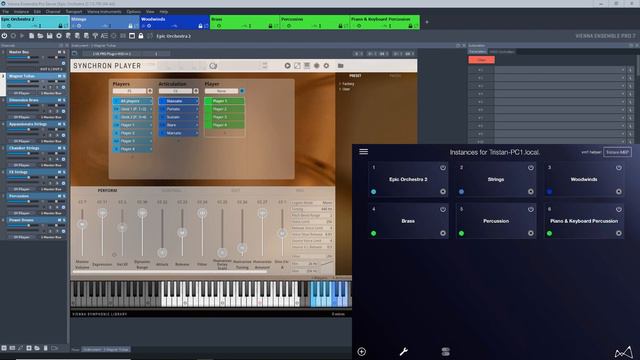Screen dimensions: 640x360
Task: Click the round button at bottom-right of Brass card
Action: 443,233
